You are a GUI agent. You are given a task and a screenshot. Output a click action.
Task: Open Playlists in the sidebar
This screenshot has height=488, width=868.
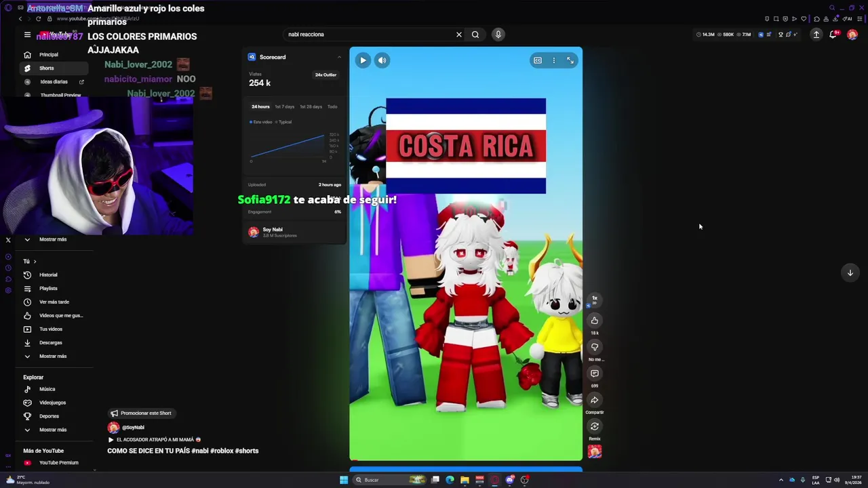[54, 288]
